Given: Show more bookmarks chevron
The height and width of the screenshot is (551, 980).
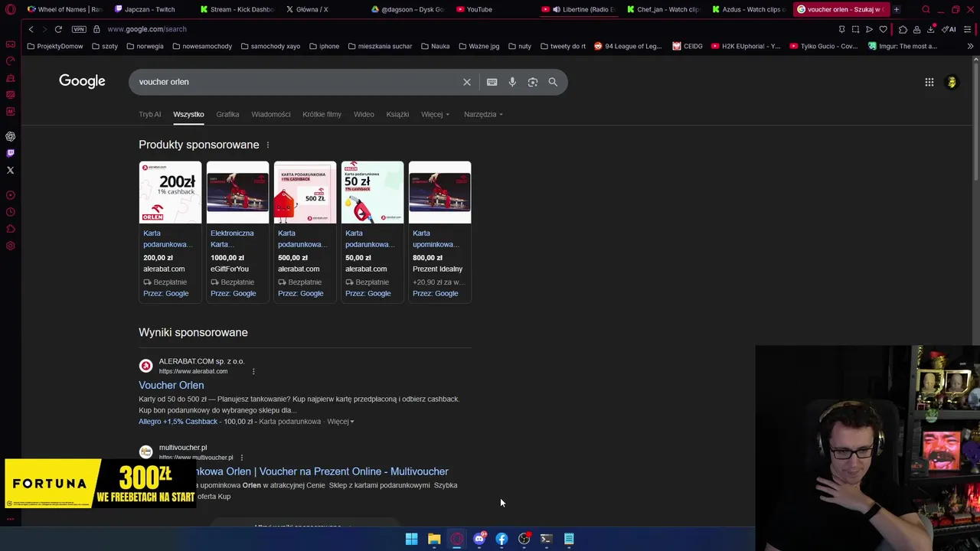Looking at the screenshot, I should [x=970, y=46].
